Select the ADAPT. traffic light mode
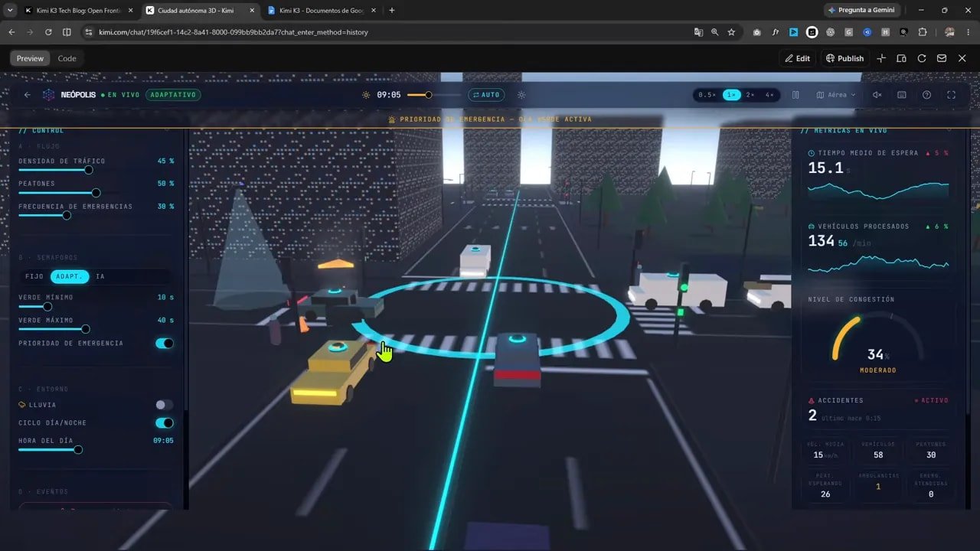 [x=70, y=276]
